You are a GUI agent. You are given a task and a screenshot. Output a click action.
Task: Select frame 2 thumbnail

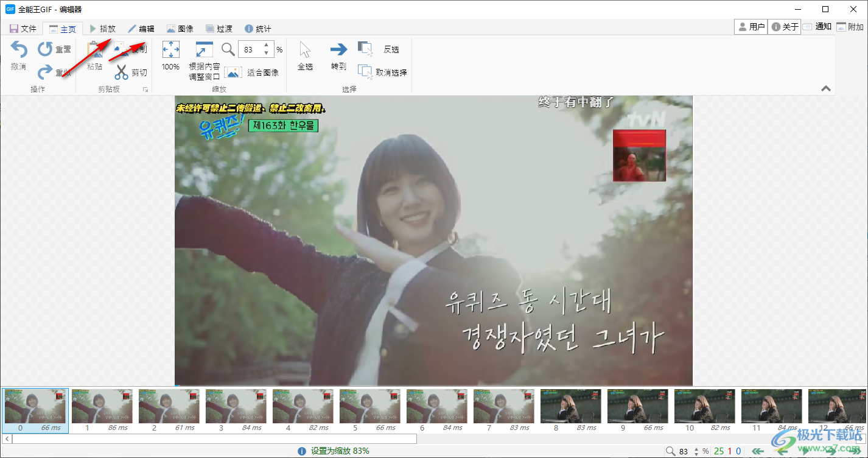(169, 410)
